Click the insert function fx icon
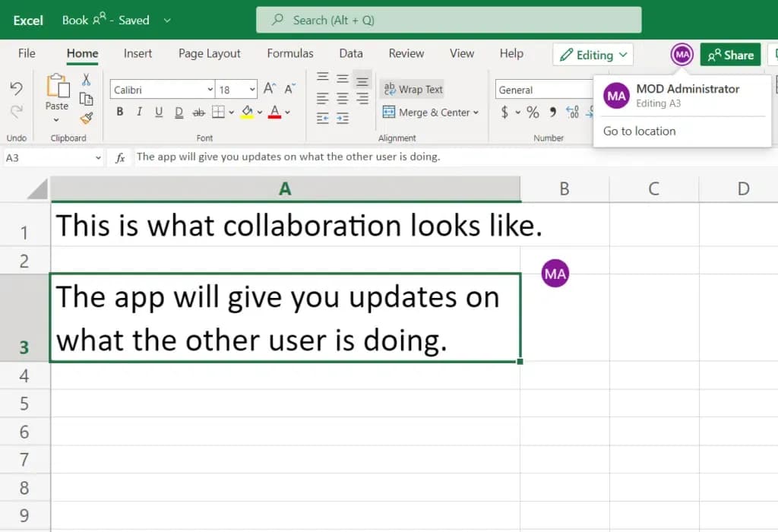This screenshot has width=778, height=532. [120, 157]
